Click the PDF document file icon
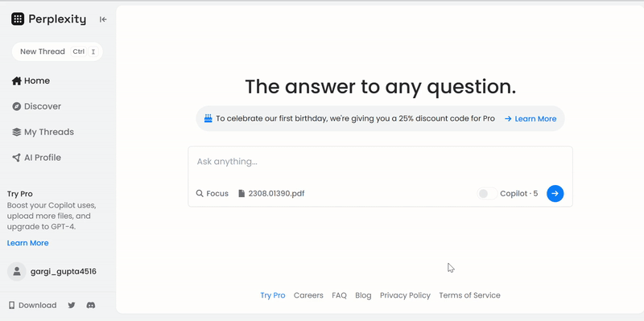 [x=242, y=194]
